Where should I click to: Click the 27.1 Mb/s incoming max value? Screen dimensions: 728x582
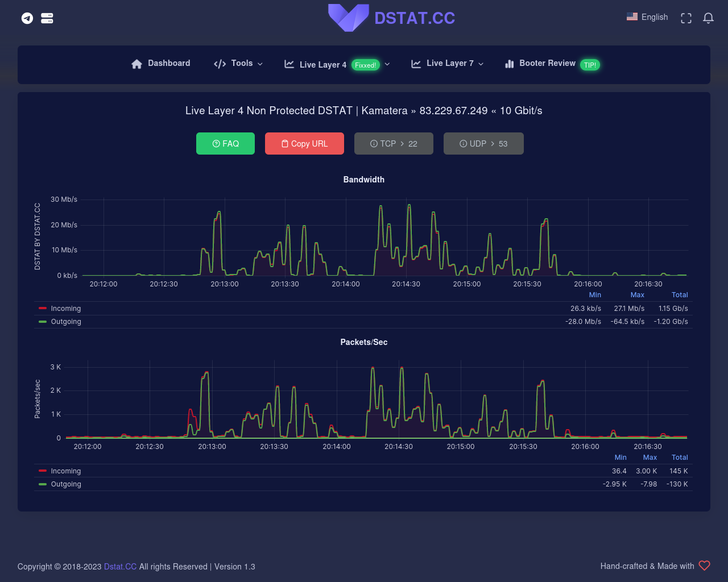click(629, 309)
